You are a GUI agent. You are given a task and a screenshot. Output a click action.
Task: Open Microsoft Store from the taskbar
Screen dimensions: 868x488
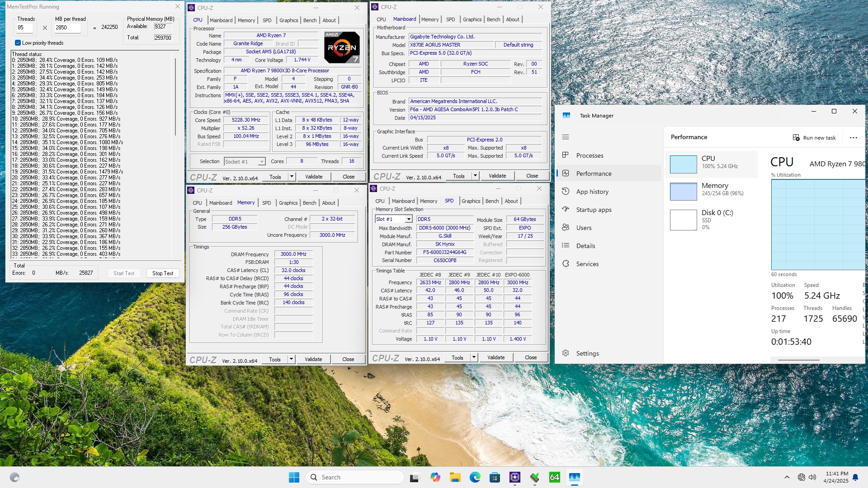pos(495,477)
